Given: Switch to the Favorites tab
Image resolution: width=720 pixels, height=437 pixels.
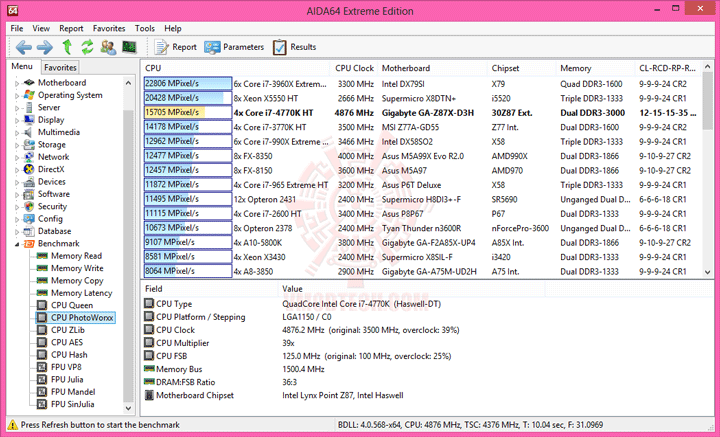Looking at the screenshot, I should 60,67.
